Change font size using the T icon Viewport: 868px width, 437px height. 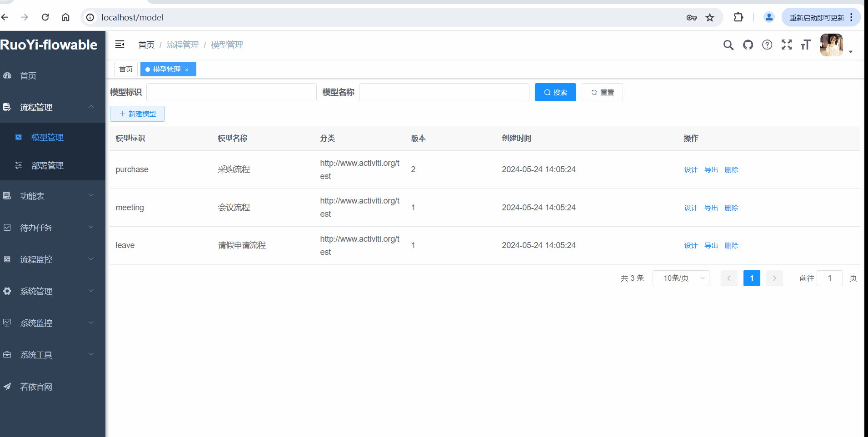tap(806, 45)
